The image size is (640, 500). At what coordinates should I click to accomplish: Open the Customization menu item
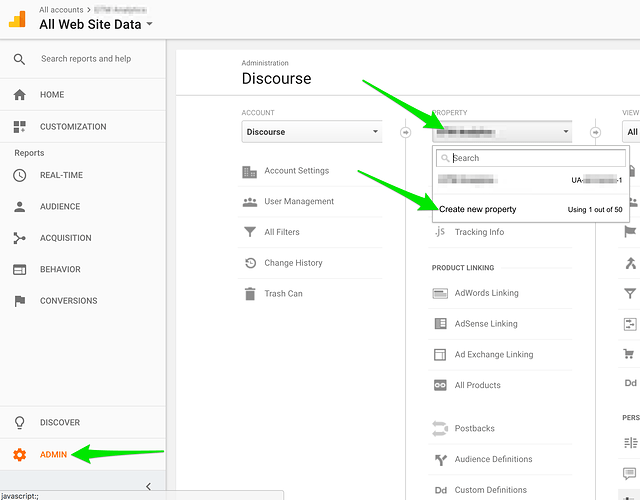click(x=83, y=127)
